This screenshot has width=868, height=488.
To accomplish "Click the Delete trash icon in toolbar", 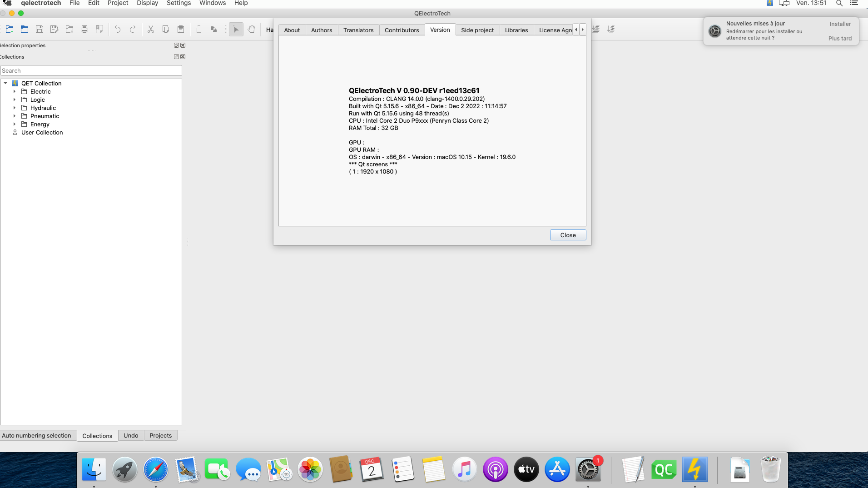I will [x=199, y=30].
